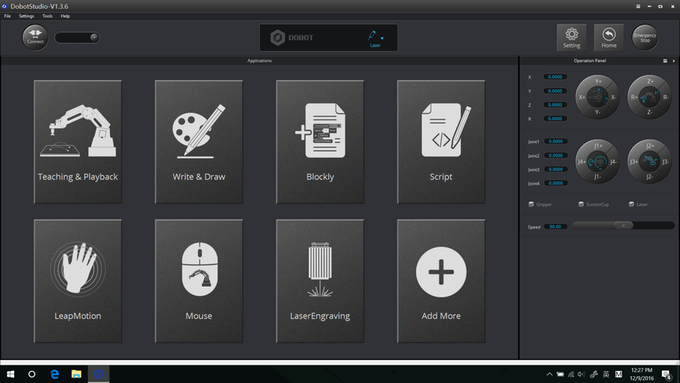Lower the arm with Z-
This screenshot has height=383, width=680.
(x=650, y=112)
